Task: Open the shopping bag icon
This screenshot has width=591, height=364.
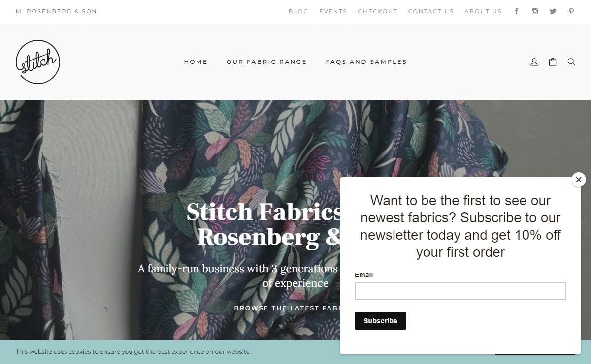Action: point(553,62)
